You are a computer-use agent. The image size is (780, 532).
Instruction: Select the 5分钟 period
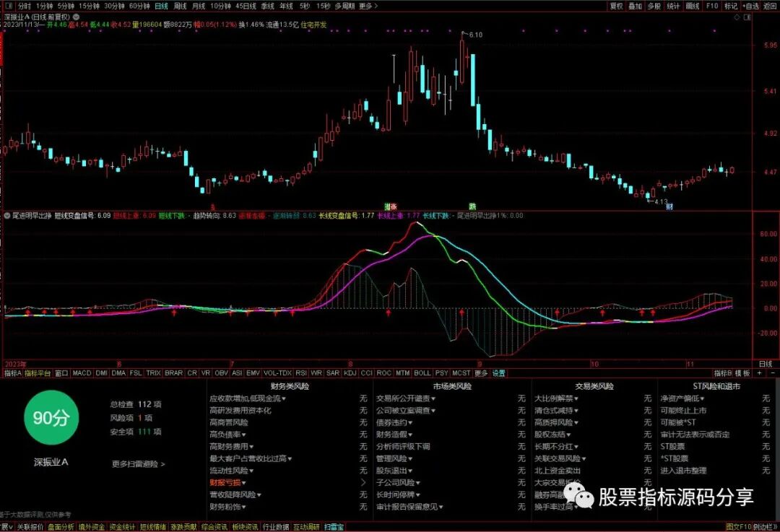point(66,6)
